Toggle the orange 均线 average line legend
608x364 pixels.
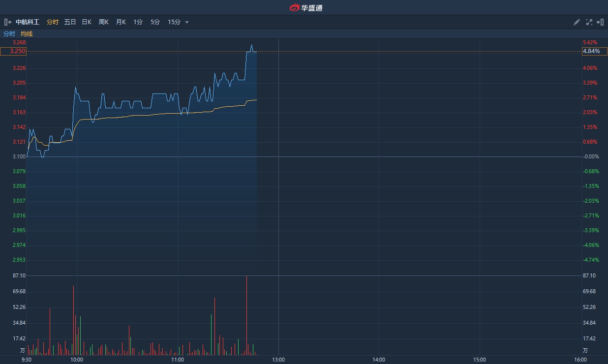27,34
